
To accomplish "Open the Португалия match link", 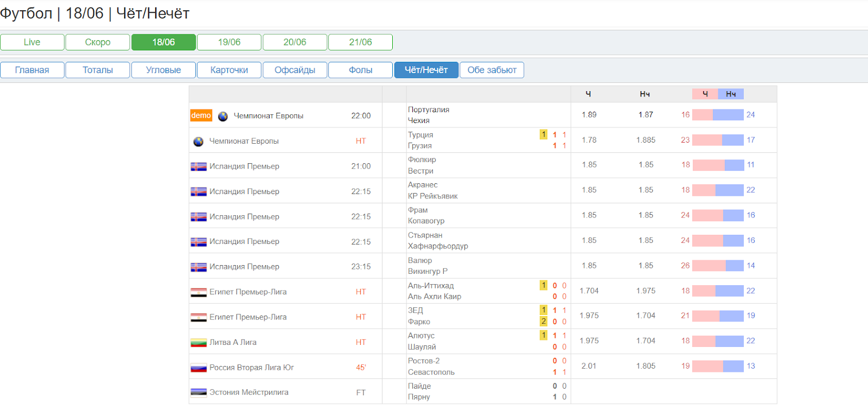I will pyautogui.click(x=429, y=110).
